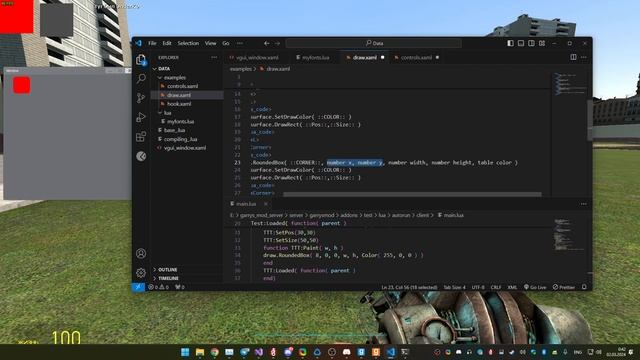Viewport: 640px width, 360px height.
Task: Open the Source Control view
Action: pos(141,98)
